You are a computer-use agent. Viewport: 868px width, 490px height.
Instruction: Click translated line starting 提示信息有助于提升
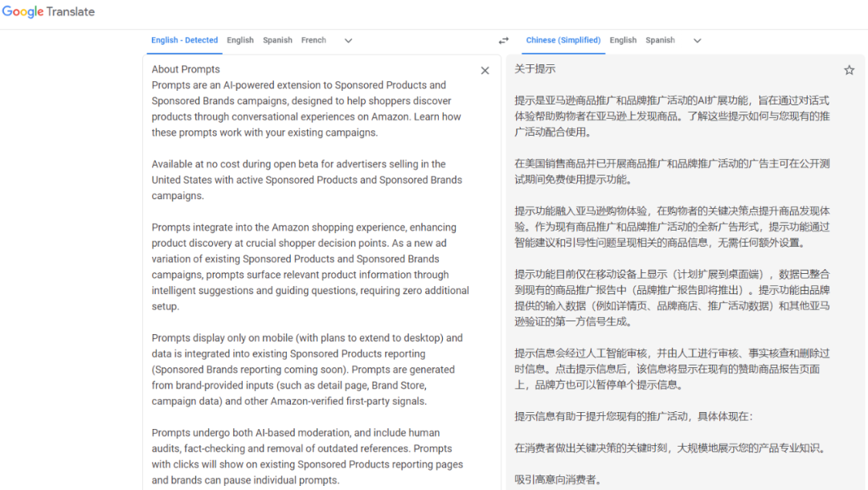[634, 416]
